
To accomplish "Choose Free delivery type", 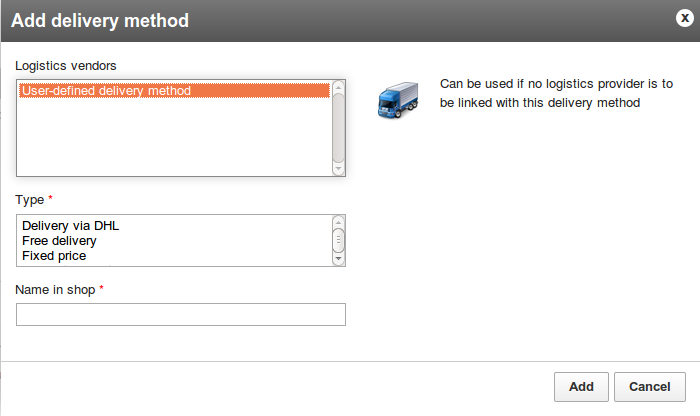I will (59, 241).
